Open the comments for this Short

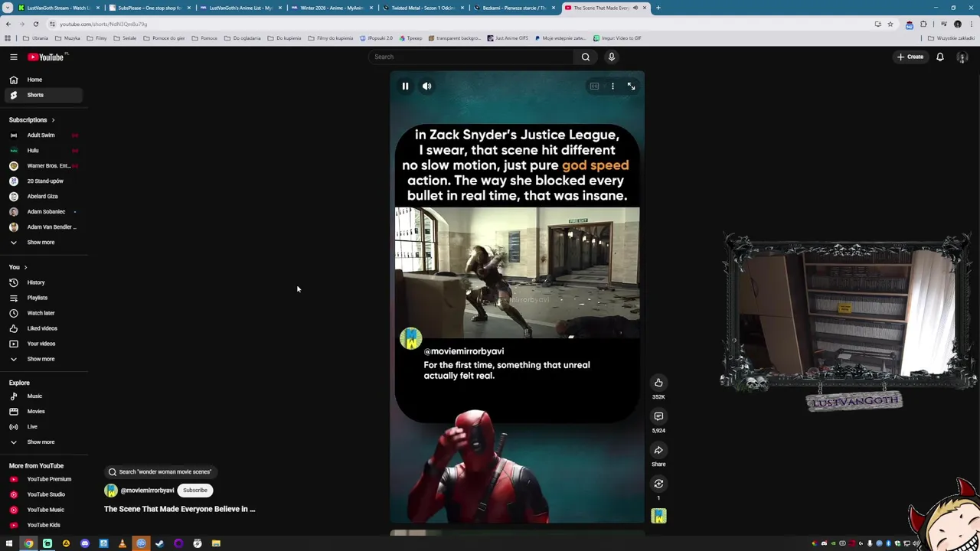coord(658,416)
